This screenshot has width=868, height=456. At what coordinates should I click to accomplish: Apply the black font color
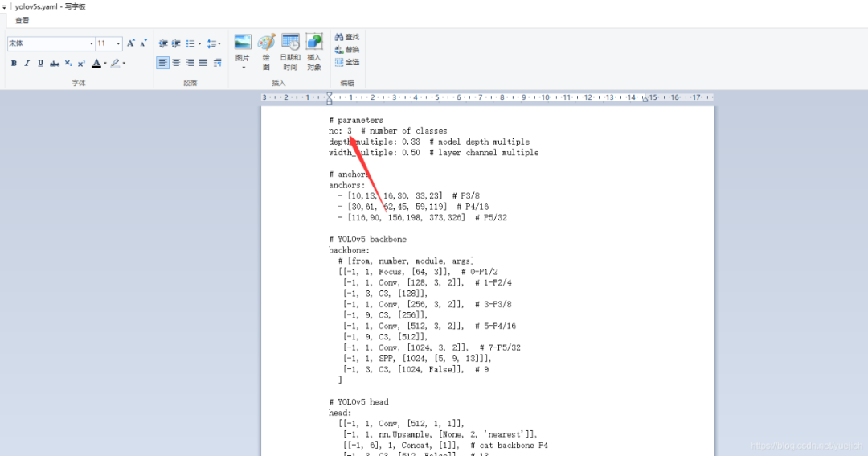[x=96, y=64]
